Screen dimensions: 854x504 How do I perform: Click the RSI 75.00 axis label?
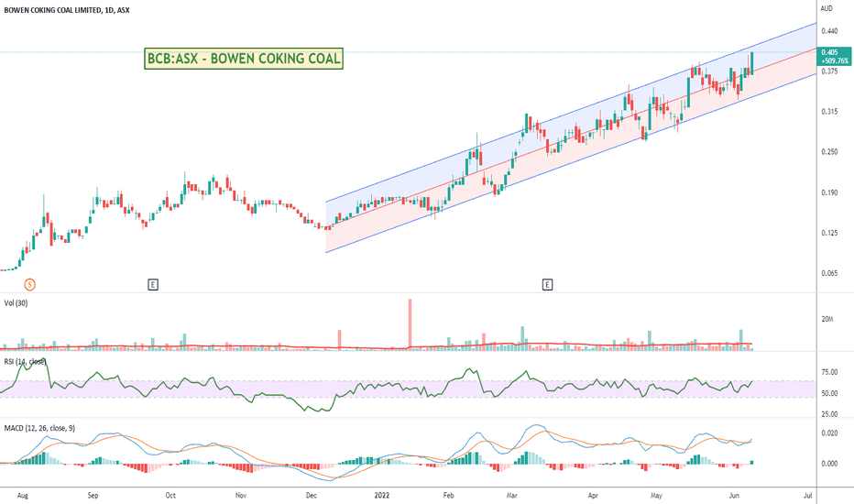coord(829,372)
